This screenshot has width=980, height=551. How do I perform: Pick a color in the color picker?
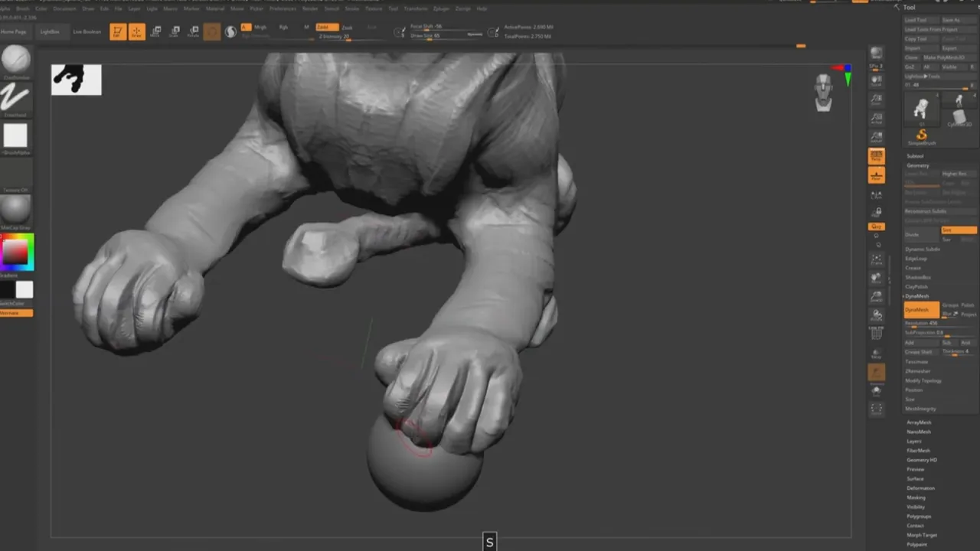17,252
